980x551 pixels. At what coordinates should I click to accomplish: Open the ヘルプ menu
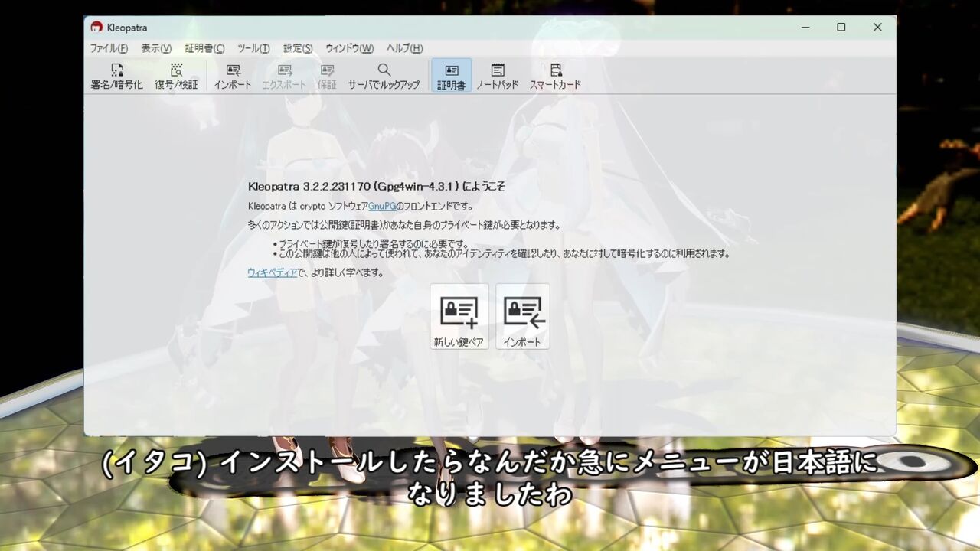coord(406,47)
